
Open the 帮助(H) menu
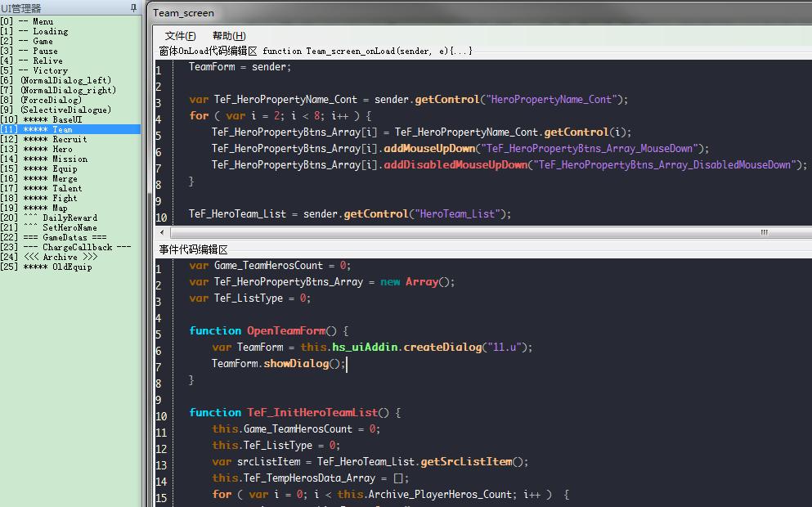coord(229,36)
